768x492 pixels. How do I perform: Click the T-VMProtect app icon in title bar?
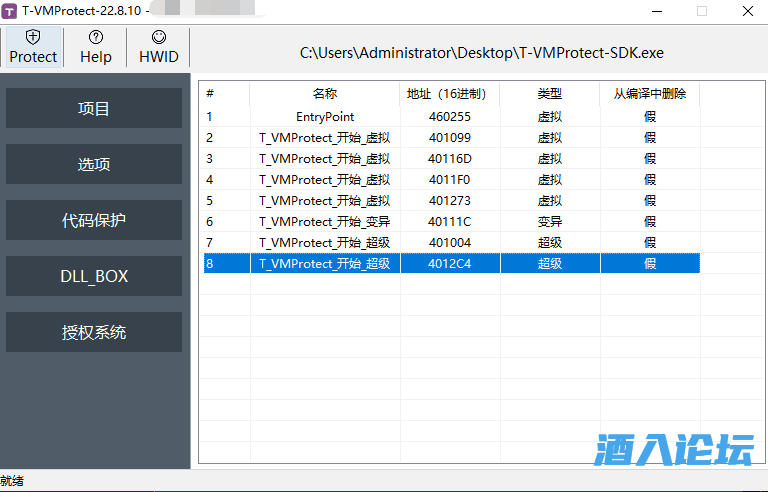pos(10,11)
